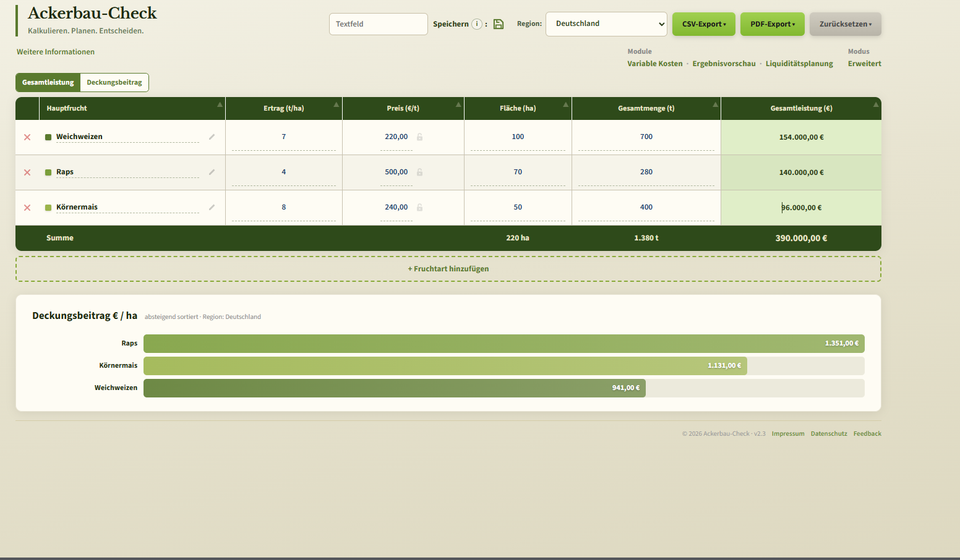Click the Raps bar in Deckungsbeitrag chart

pyautogui.click(x=504, y=344)
